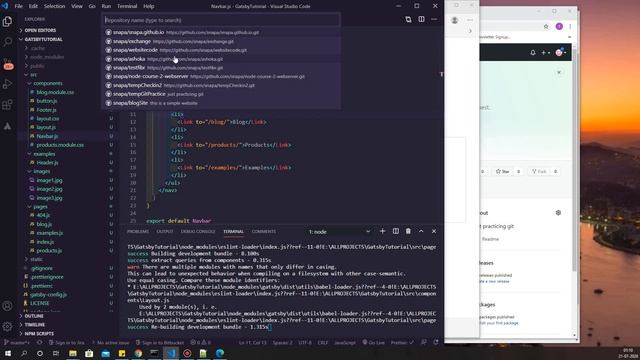Viewport: 640px width, 360px height.
Task: Select repository snapa/ashoka
Action: (x=221, y=59)
